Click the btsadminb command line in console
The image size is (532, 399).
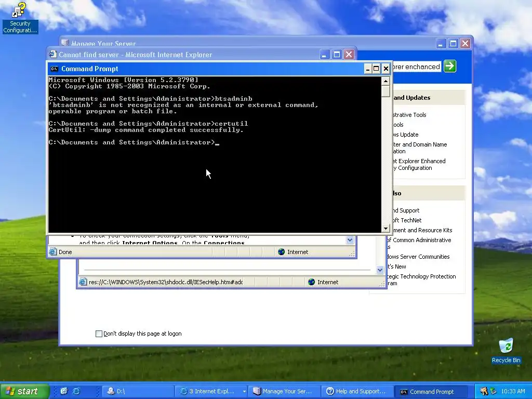point(150,99)
